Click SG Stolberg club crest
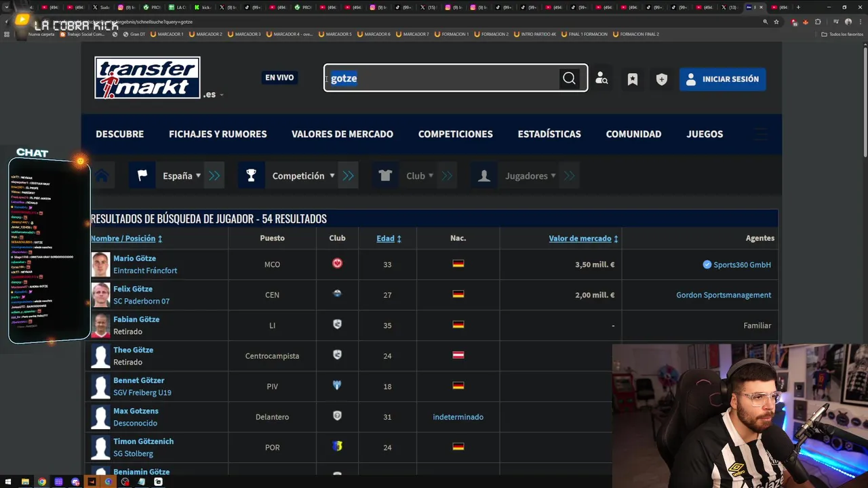868x488 pixels. [x=337, y=446]
